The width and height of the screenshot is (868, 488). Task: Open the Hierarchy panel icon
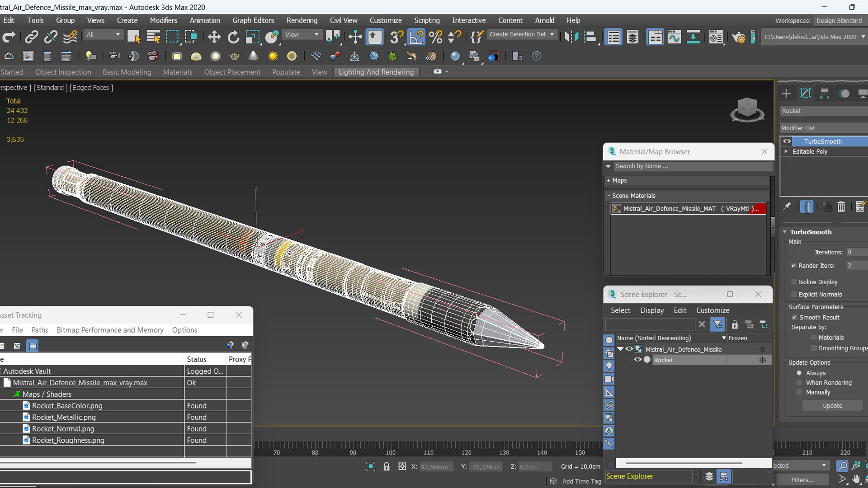[825, 94]
